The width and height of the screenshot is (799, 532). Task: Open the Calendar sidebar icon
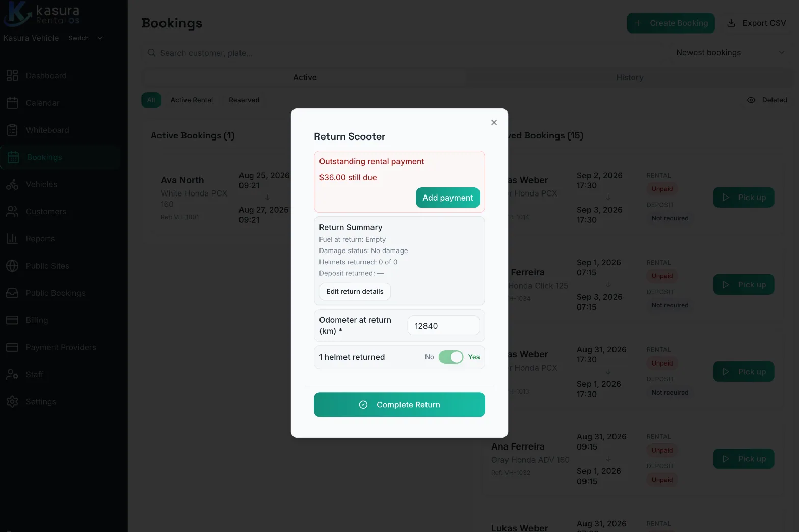(12, 103)
